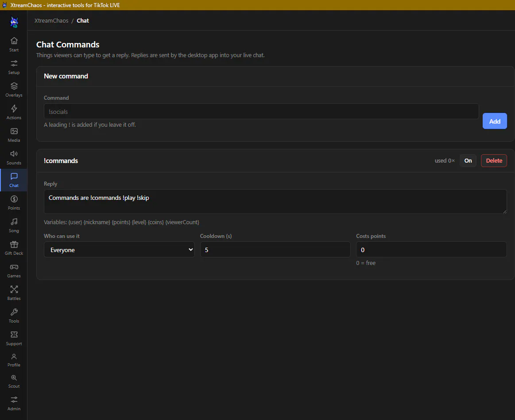Click the '0 = free' hint
The image size is (515, 420).
366,263
